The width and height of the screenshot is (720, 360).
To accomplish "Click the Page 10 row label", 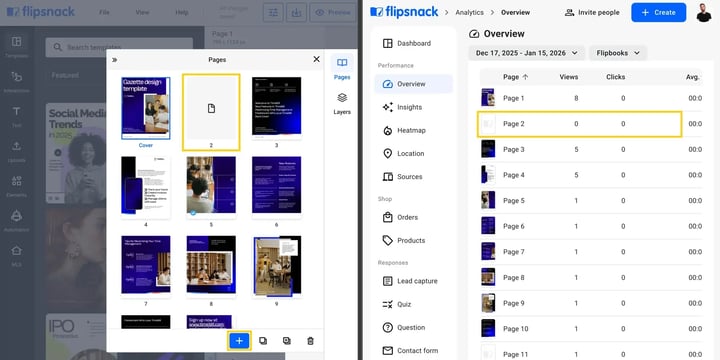I will 516,329.
